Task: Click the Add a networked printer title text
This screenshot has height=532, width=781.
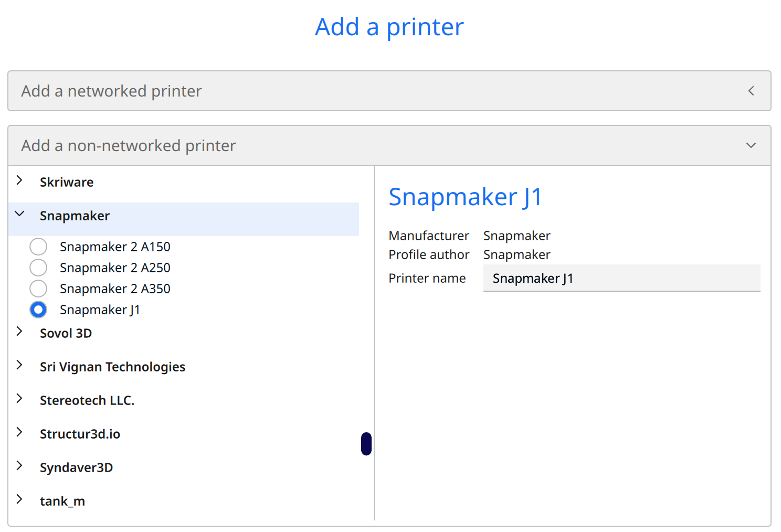Action: (111, 91)
